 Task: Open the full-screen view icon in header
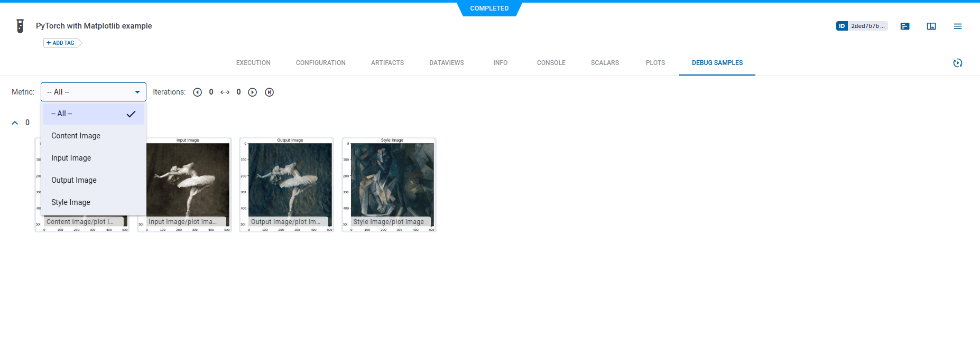[x=931, y=26]
